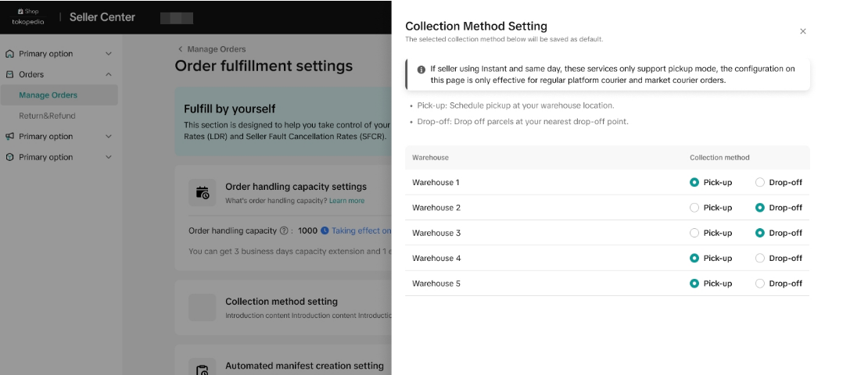
Task: Click the home icon in the sidebar
Action: coord(10,54)
